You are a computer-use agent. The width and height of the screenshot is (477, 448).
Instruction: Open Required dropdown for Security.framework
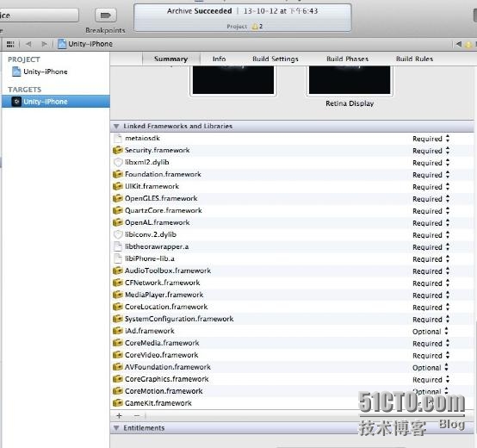[x=431, y=151]
